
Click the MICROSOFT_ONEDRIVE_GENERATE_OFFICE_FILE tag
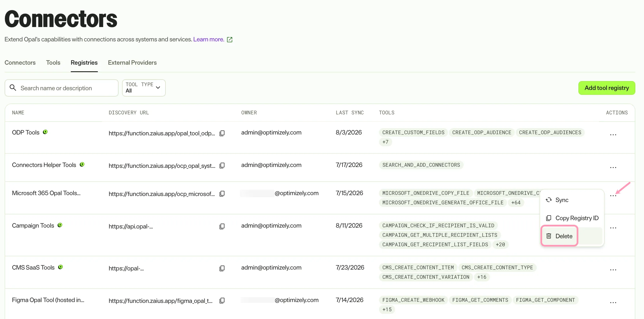[x=443, y=203]
